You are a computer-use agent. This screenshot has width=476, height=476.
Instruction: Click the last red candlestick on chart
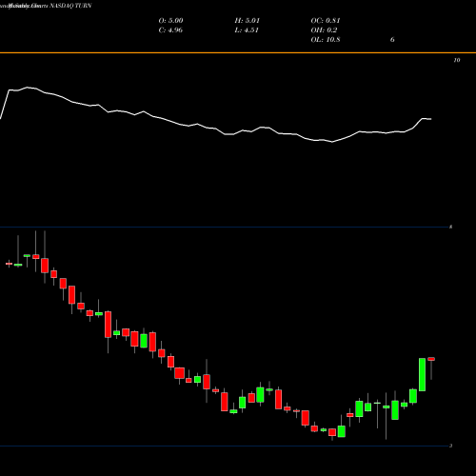(x=431, y=359)
